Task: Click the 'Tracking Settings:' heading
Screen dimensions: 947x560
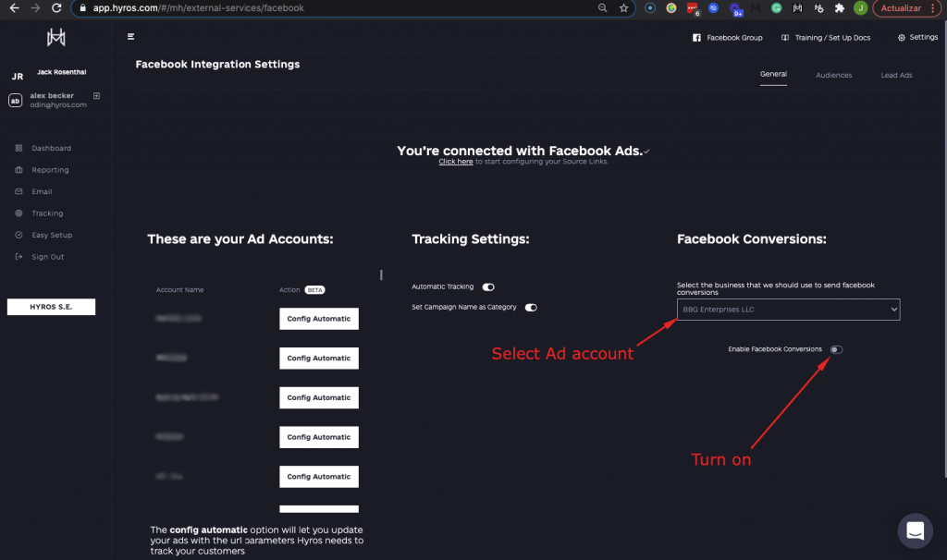Action: (x=471, y=239)
